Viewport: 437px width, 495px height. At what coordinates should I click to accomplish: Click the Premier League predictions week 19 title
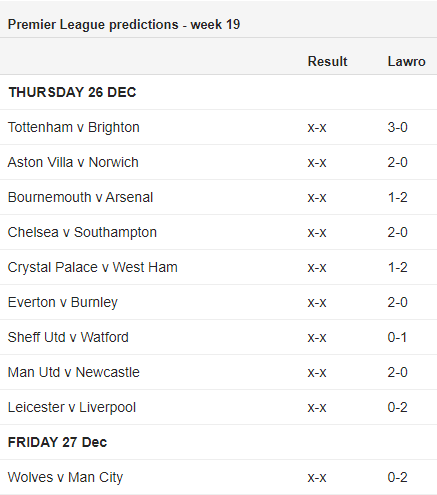tap(124, 24)
